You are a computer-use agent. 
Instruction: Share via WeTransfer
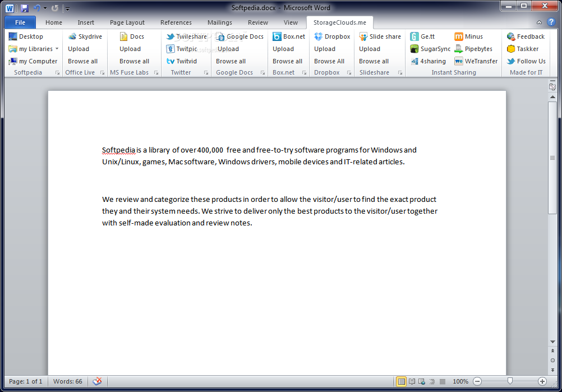click(x=476, y=61)
